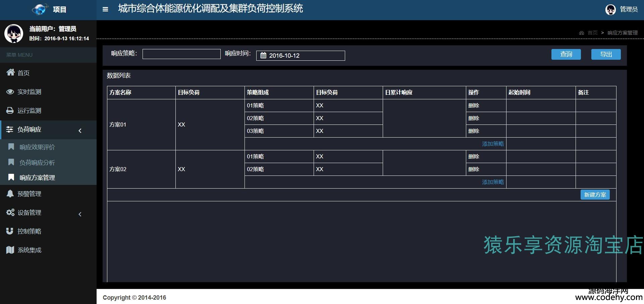The image size is (644, 304).
Task: Open the 管理员 avatar in header
Action: click(610, 10)
